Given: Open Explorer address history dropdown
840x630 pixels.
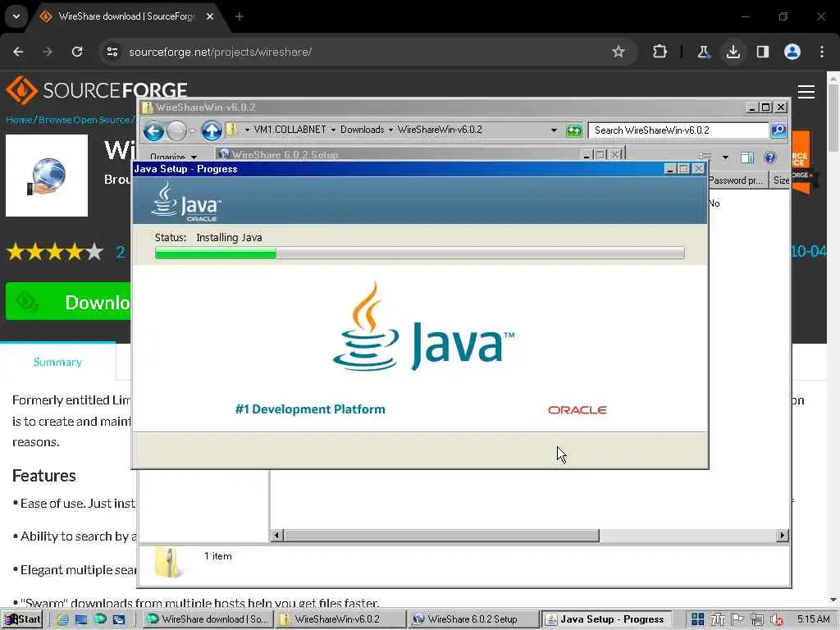Looking at the screenshot, I should (554, 130).
